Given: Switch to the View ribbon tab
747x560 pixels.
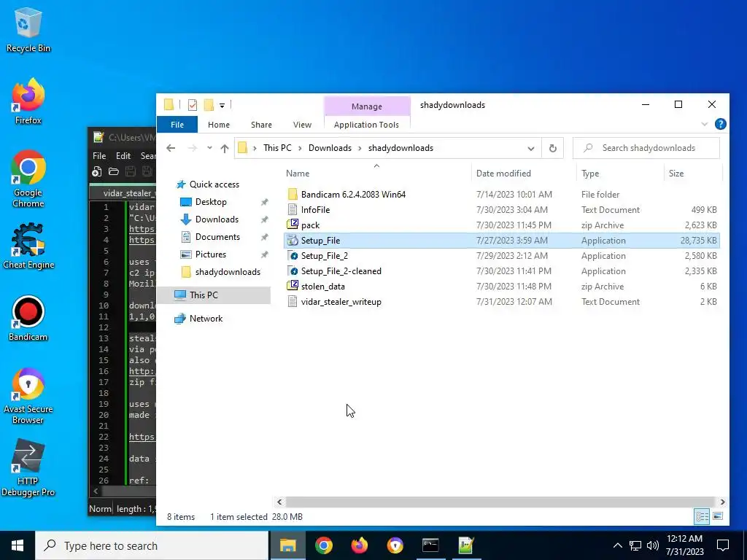Looking at the screenshot, I should point(302,125).
